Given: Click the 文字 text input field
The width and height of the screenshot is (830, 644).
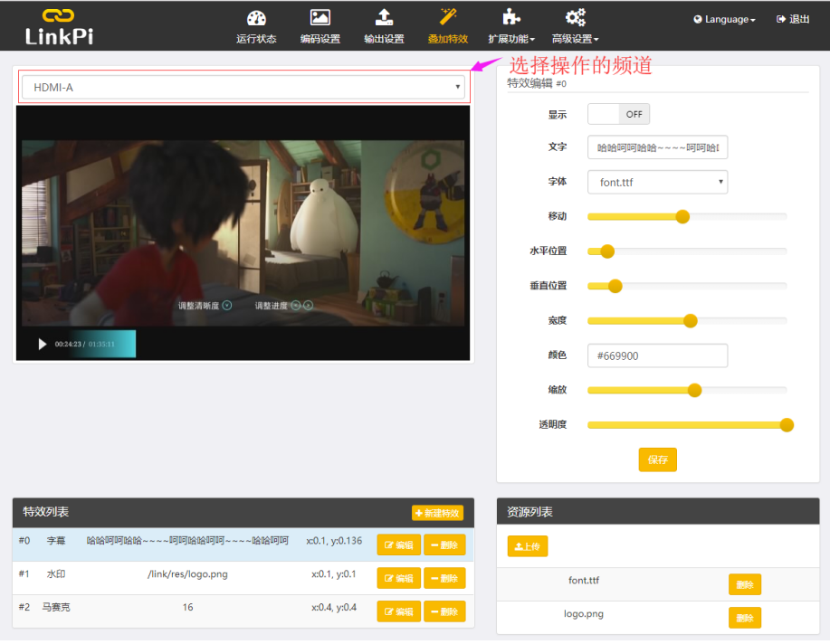Looking at the screenshot, I should (x=657, y=147).
